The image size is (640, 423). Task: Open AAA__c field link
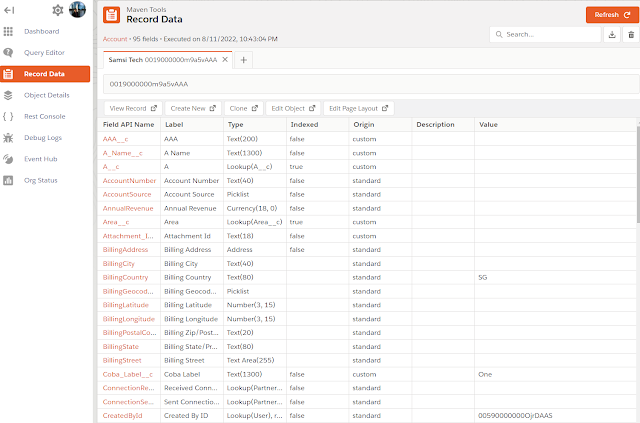coord(116,139)
